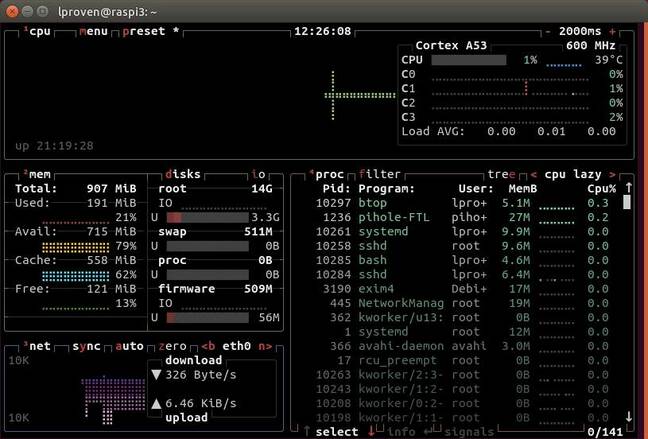This screenshot has width=648, height=439.
Task: Click the download arrow speed indicator
Action: tap(156, 375)
